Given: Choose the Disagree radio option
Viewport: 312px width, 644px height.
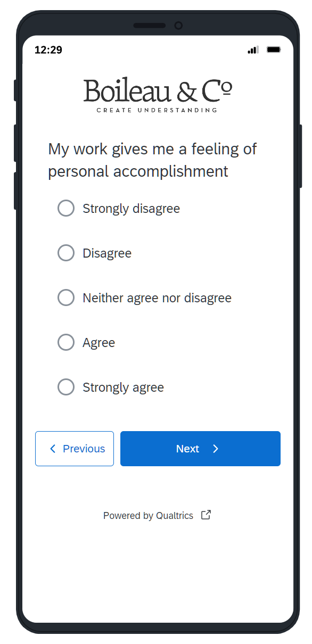Looking at the screenshot, I should pyautogui.click(x=66, y=253).
